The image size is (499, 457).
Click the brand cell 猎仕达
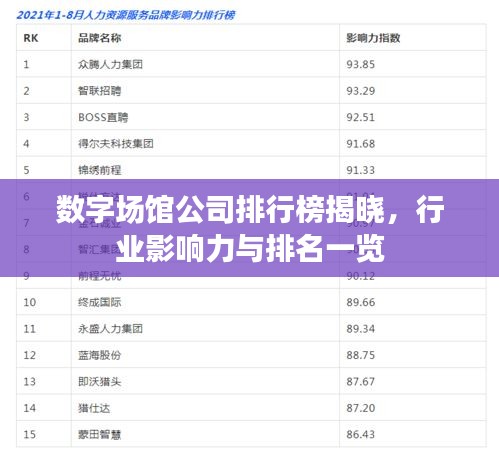(94, 408)
